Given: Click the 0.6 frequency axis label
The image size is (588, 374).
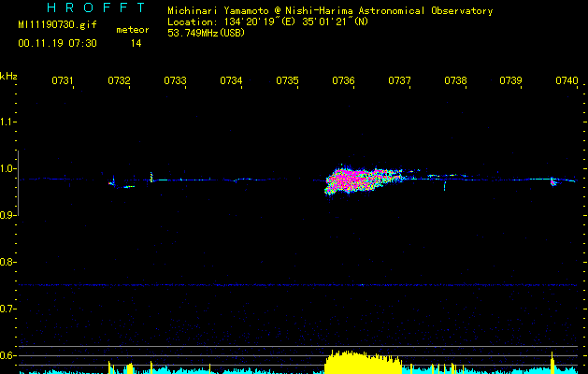Looking at the screenshot, I should point(7,355).
